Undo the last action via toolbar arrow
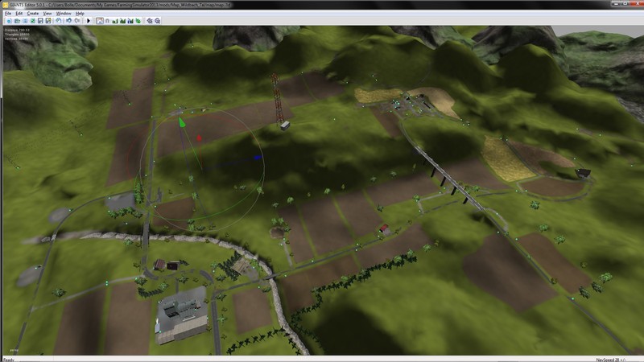Screen dimensions: 644x362 click(x=67, y=21)
